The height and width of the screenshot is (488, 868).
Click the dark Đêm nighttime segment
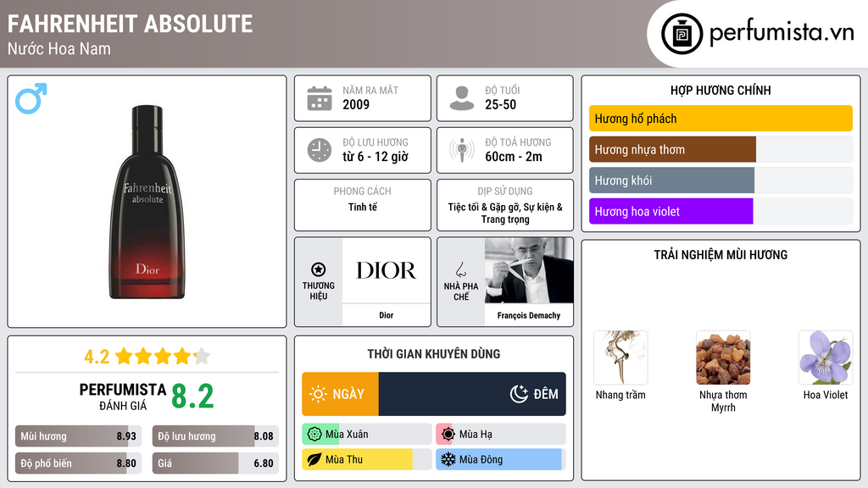pyautogui.click(x=472, y=394)
